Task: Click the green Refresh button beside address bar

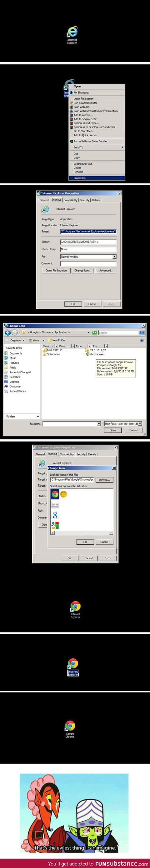Action: point(94,332)
